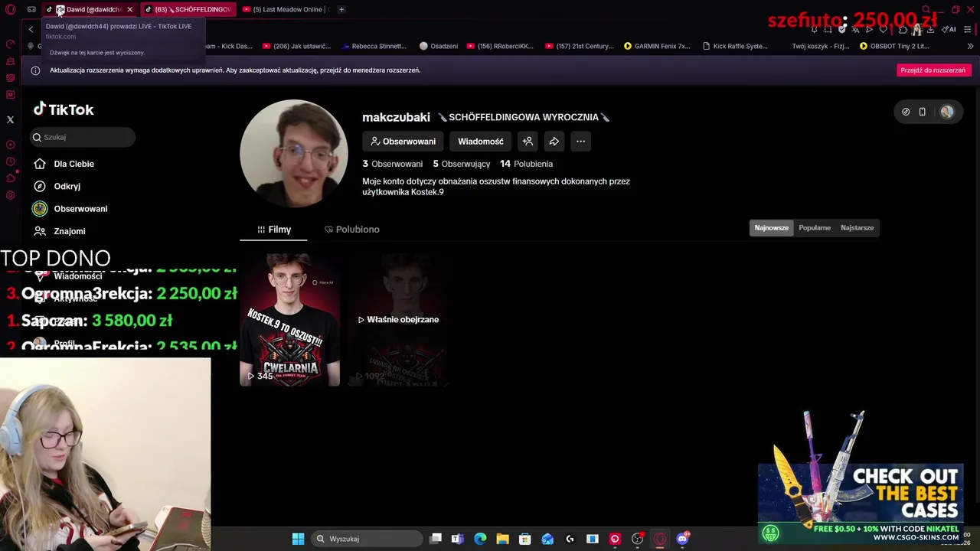980x551 pixels.
Task: Open Logitech G HUB from taskbar
Action: pos(570,539)
